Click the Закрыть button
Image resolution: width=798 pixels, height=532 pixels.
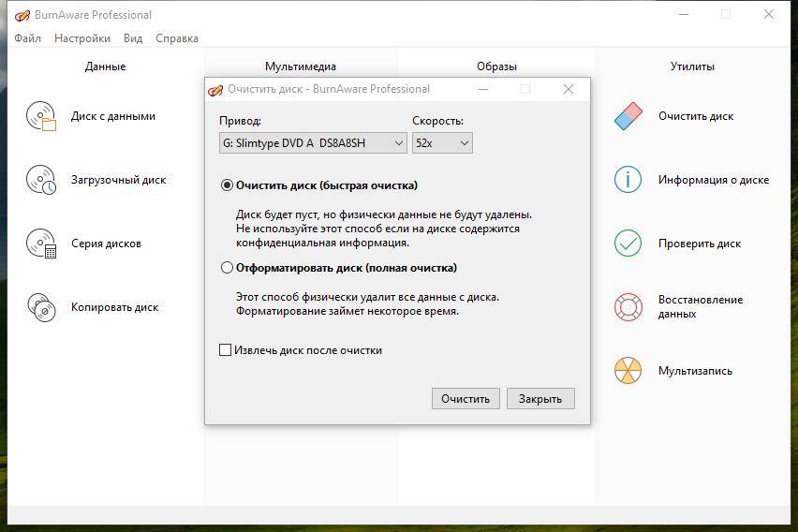pyautogui.click(x=540, y=399)
